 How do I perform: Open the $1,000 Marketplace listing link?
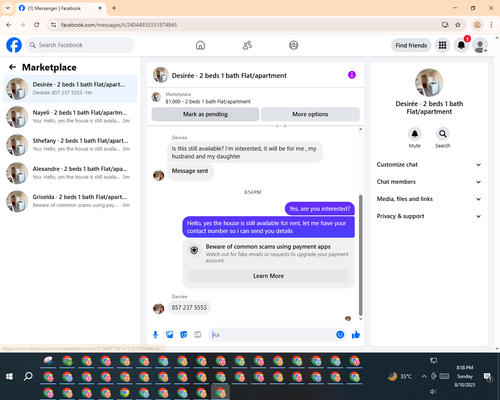(208, 101)
